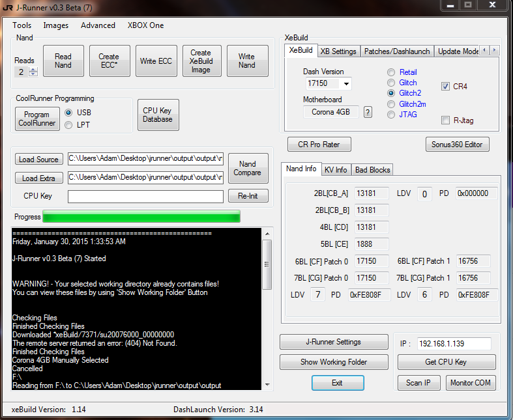Open the Advanced menu
The height and width of the screenshot is (420, 513).
[x=98, y=25]
